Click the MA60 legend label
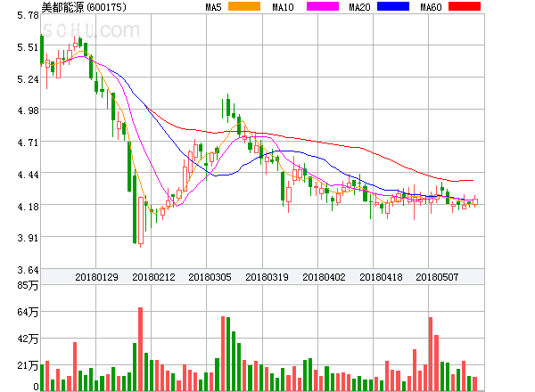 point(431,7)
